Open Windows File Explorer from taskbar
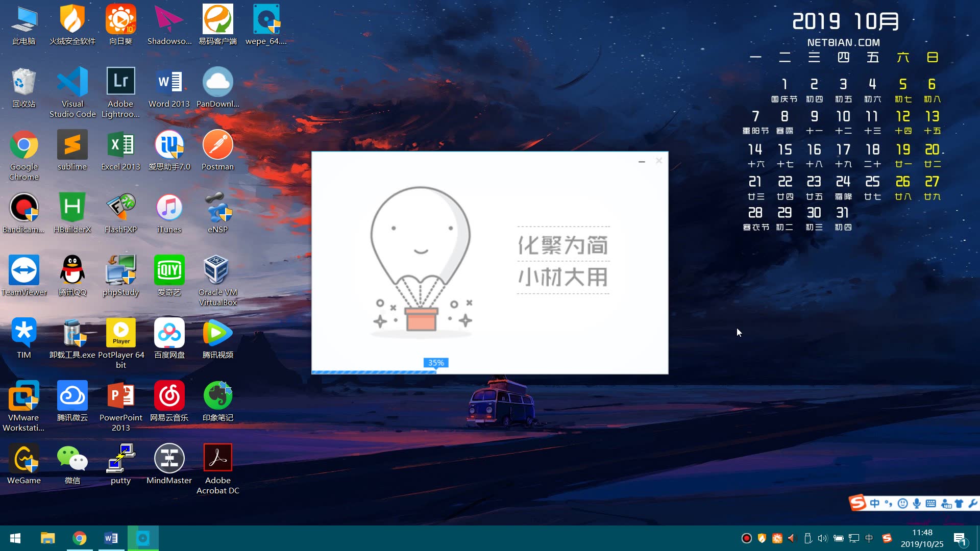 47,538
